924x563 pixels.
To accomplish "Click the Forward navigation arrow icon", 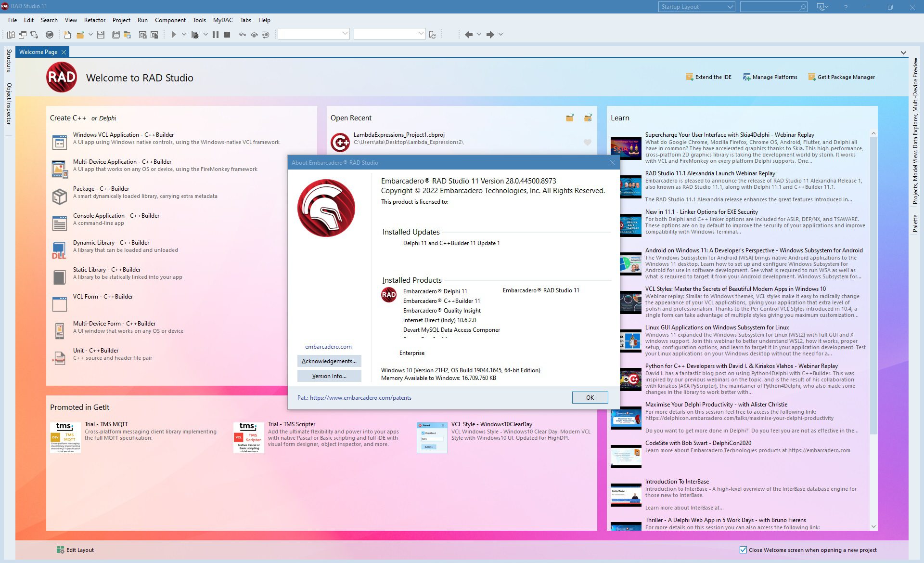I will [490, 34].
